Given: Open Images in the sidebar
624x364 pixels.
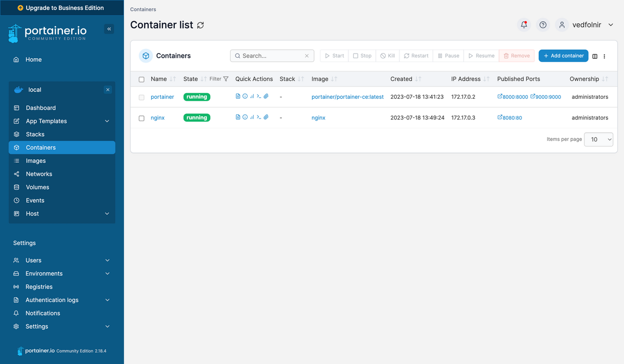Looking at the screenshot, I should [x=62, y=161].
